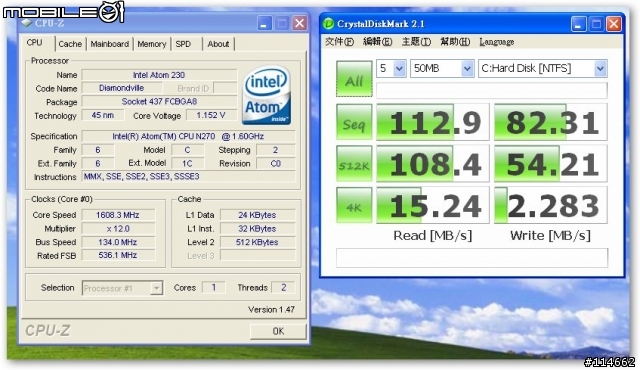This screenshot has width=640, height=370.
Task: Click the 4K write result 2.283
Action: click(551, 206)
